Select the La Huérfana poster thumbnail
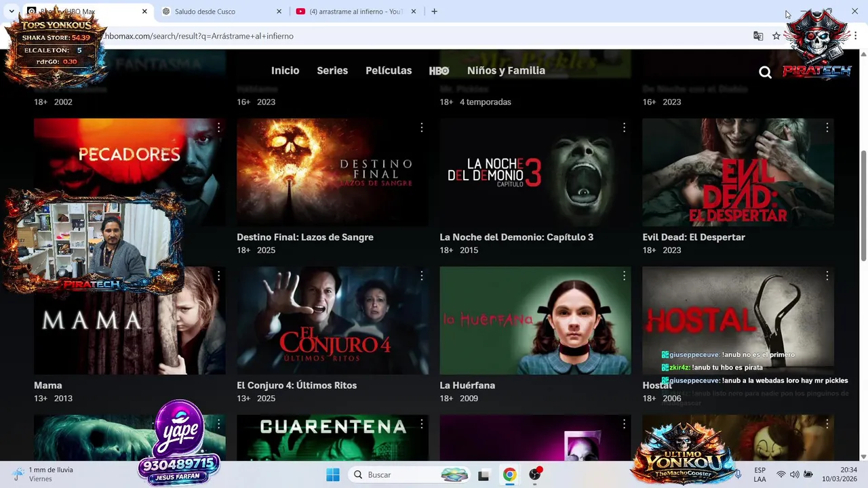Image resolution: width=868 pixels, height=488 pixels. (535, 321)
